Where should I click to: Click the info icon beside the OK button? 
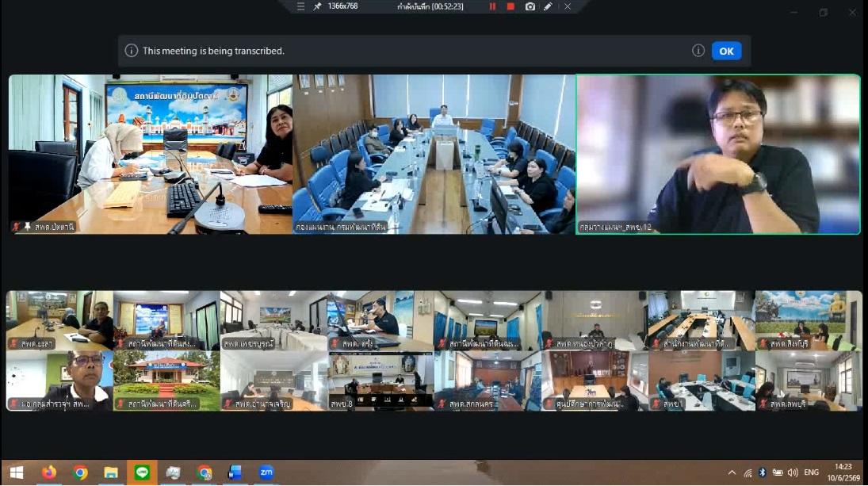coord(698,51)
